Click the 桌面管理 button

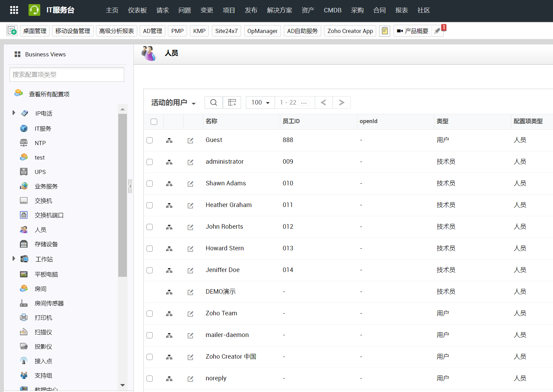point(35,31)
